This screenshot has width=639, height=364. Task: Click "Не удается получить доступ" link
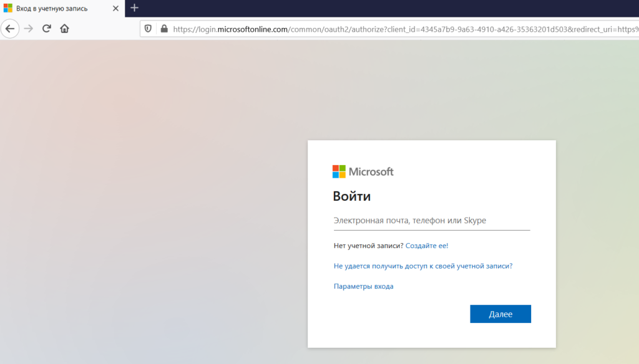[x=423, y=266]
